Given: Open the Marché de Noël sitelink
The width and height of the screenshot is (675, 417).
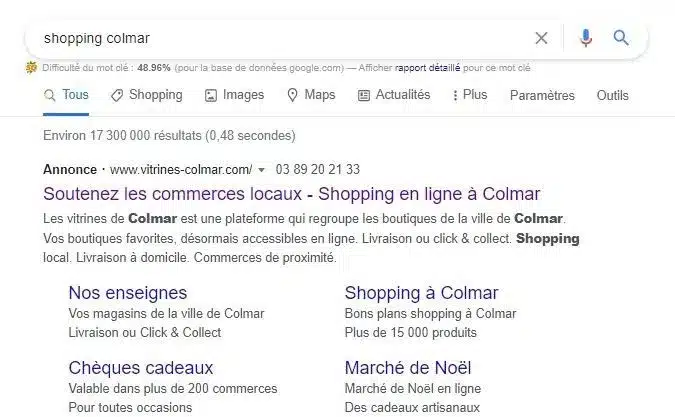Looking at the screenshot, I should point(407,368).
